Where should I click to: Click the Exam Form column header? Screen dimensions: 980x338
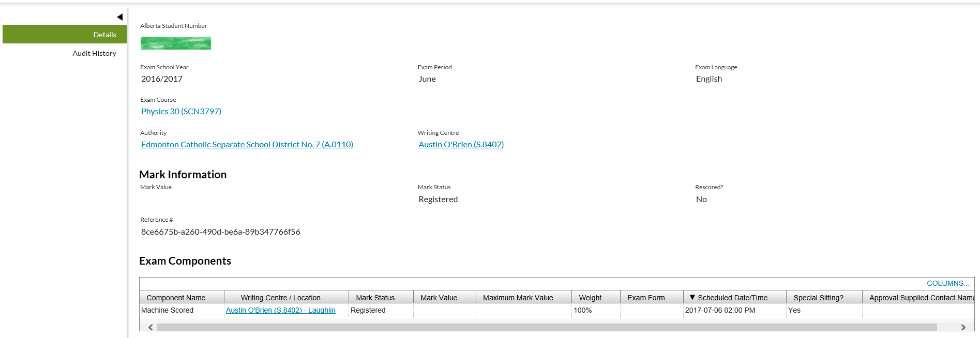646,298
